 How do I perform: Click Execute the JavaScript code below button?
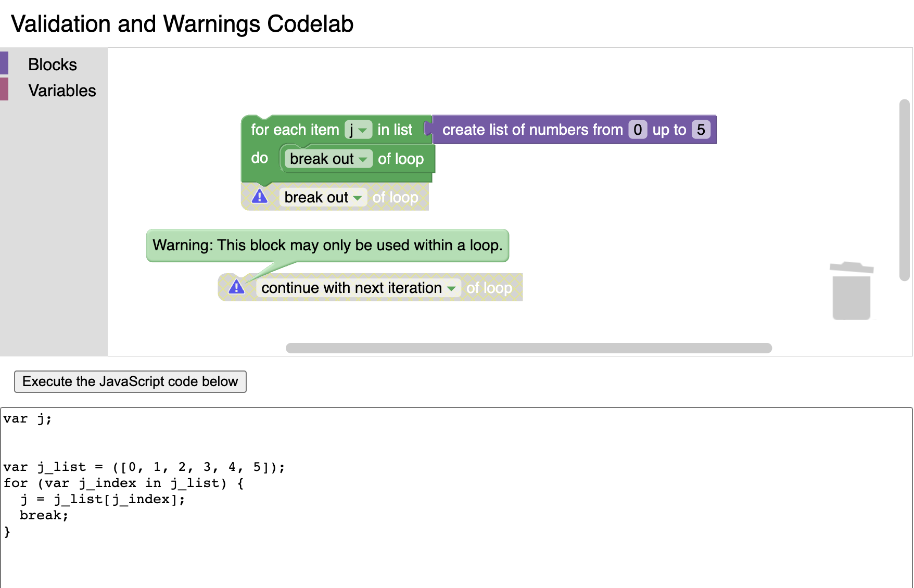tap(130, 381)
